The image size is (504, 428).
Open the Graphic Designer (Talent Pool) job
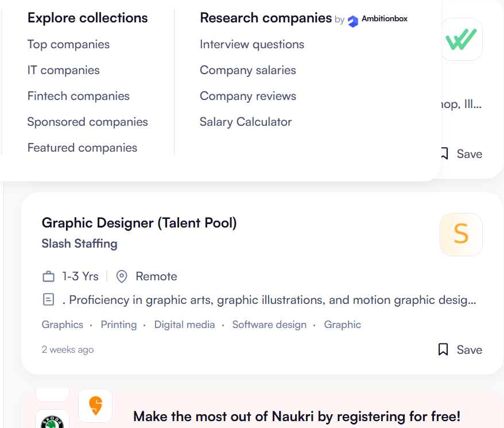pyautogui.click(x=139, y=223)
